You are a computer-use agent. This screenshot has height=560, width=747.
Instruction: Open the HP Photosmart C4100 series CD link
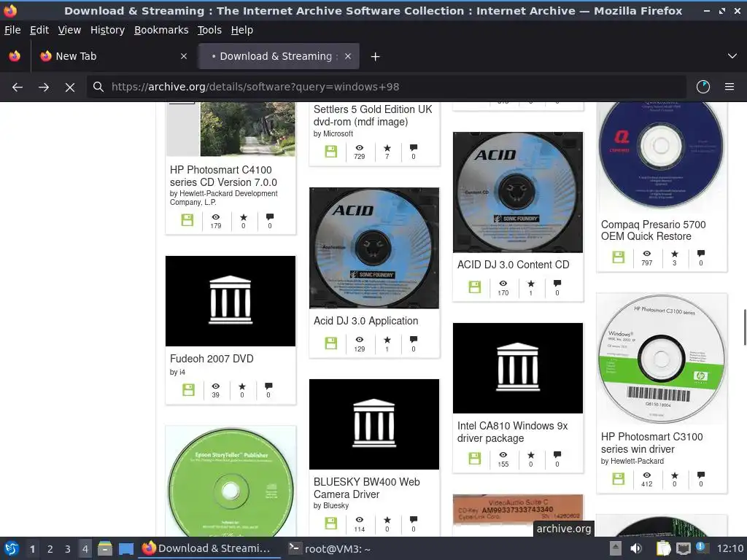click(x=223, y=176)
